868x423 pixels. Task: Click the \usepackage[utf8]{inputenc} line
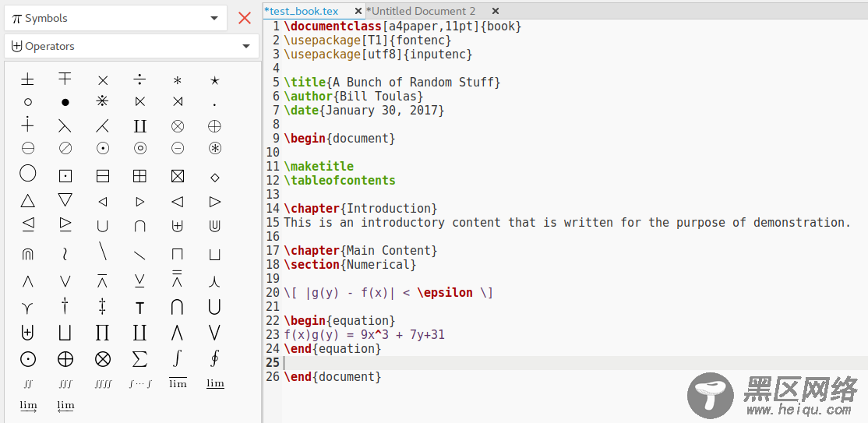coord(378,55)
